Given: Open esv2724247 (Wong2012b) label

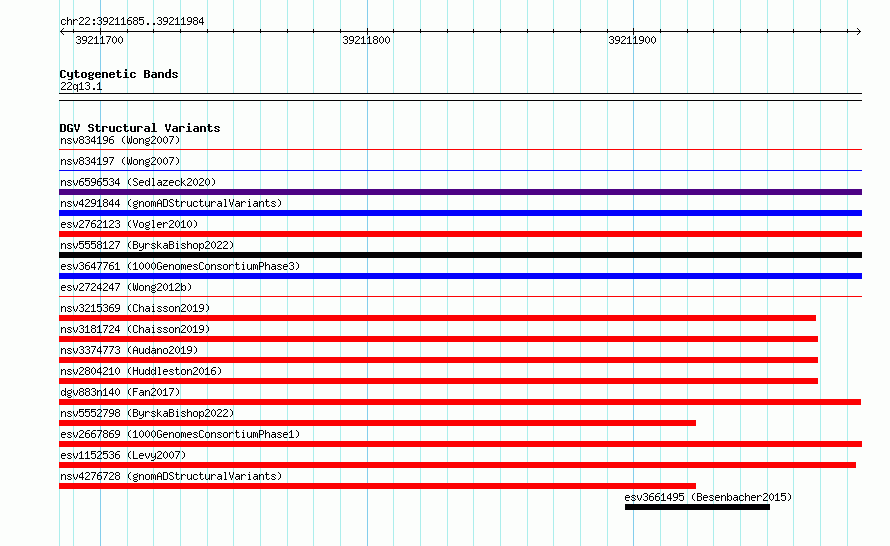Looking at the screenshot, I should pos(126,287).
